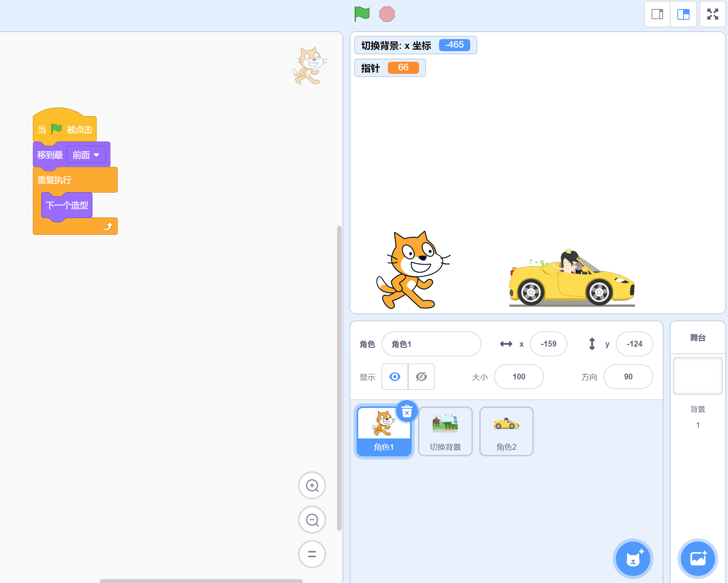Click the 切换背景: x 坐标 monitor
This screenshot has height=583, width=728.
(416, 45)
